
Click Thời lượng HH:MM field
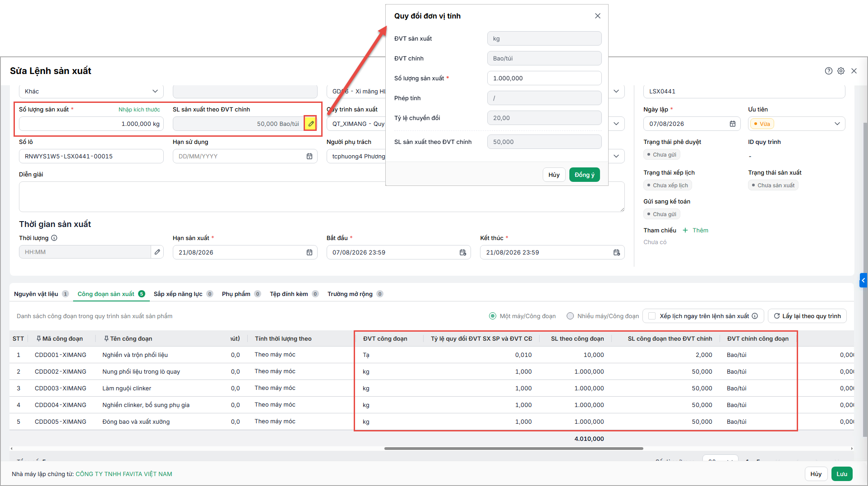tap(85, 252)
